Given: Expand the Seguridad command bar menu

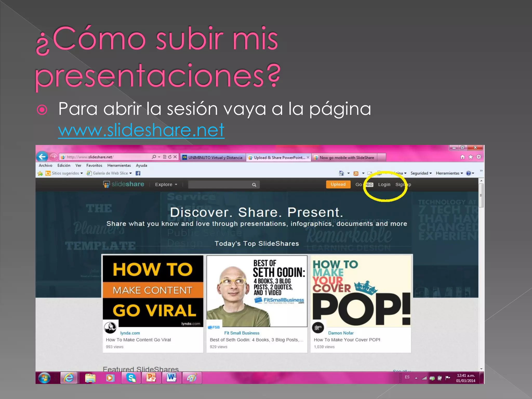Looking at the screenshot, I should 421,173.
